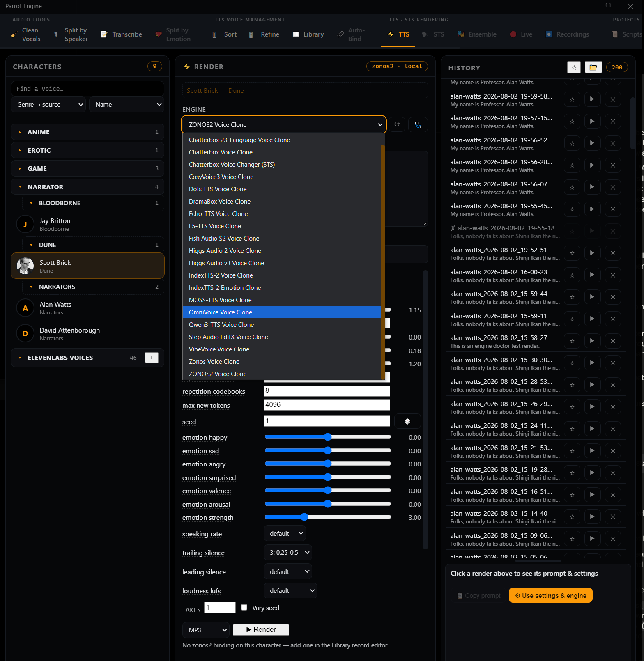Select Jay Britton voice character

click(x=87, y=224)
